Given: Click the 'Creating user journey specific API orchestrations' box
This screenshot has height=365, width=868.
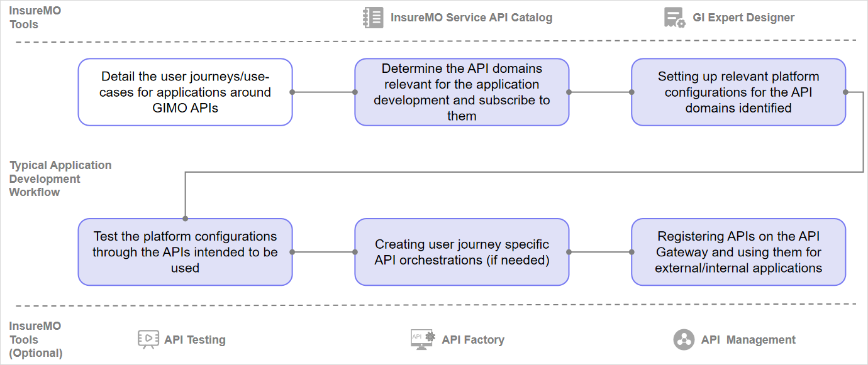Looking at the screenshot, I should 462,252.
